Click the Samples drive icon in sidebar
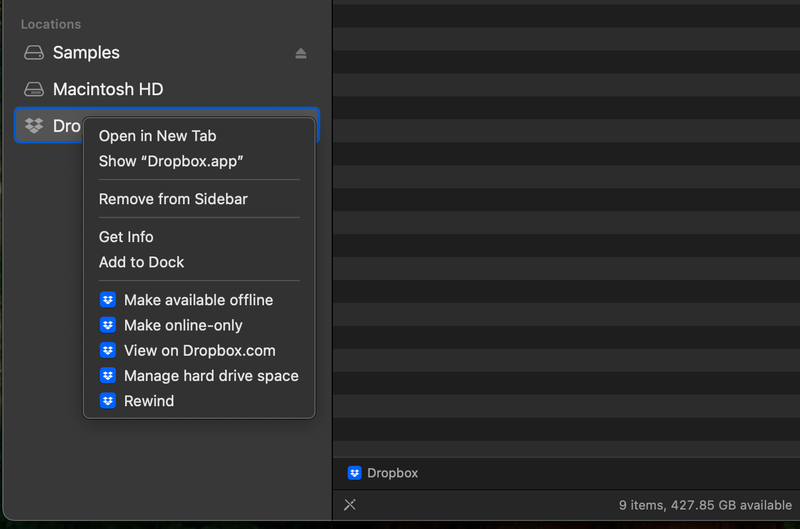800x529 pixels. tap(34, 53)
